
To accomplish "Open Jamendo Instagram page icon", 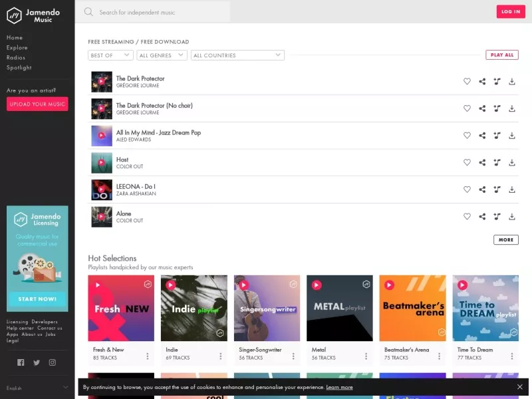I will tap(53, 362).
